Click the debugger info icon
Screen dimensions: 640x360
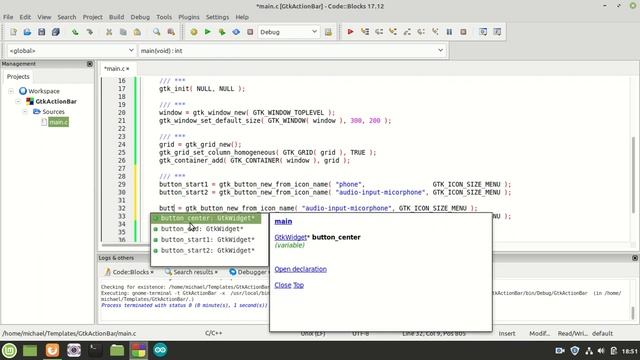tap(497, 32)
